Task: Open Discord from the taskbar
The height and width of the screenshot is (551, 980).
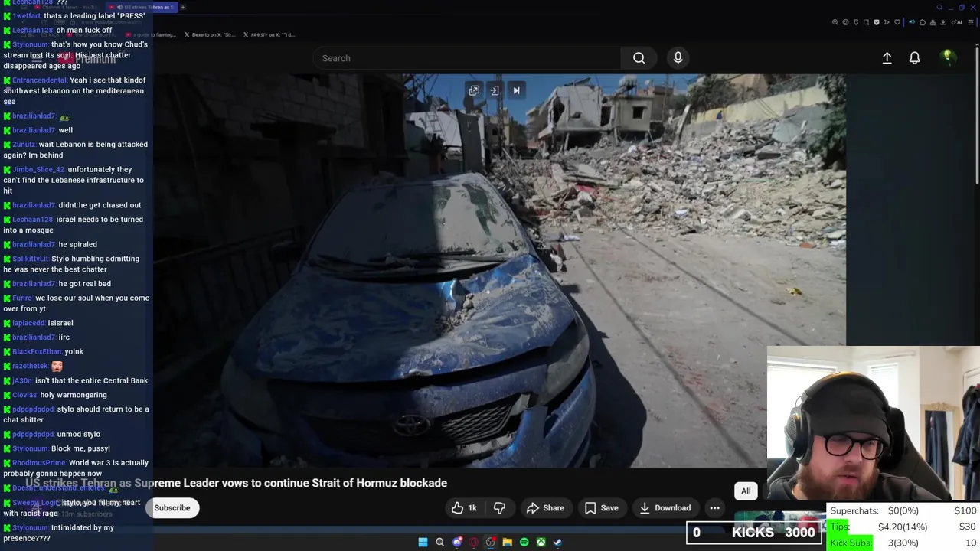Action: click(457, 542)
